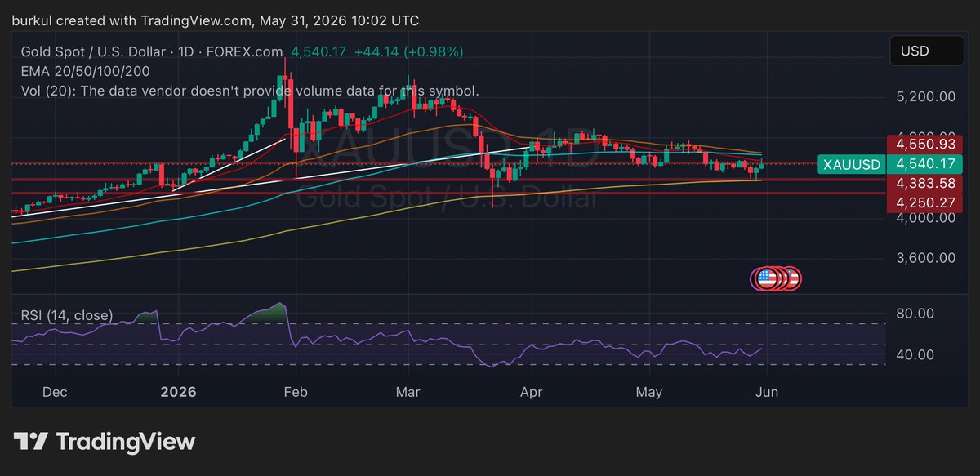This screenshot has width=980, height=476.
Task: Open the TradingView wordmark link
Action: click(126, 442)
